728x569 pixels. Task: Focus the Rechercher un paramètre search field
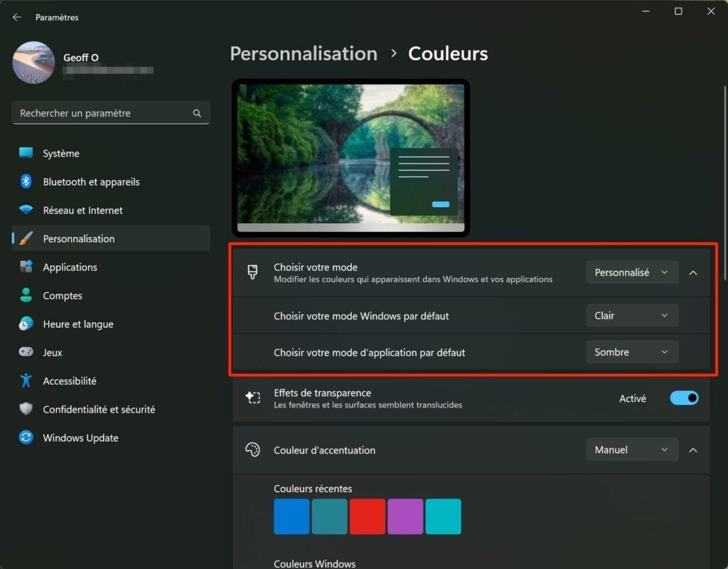[111, 113]
